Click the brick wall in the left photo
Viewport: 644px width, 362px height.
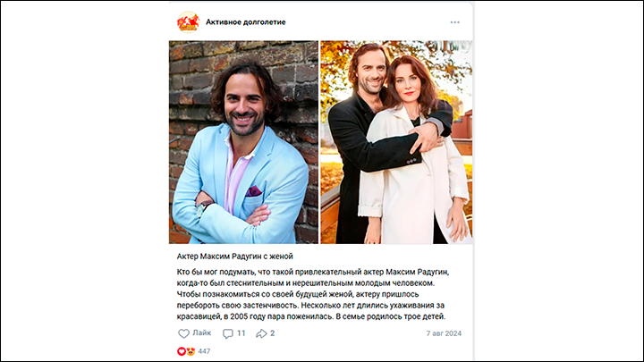[x=193, y=82]
